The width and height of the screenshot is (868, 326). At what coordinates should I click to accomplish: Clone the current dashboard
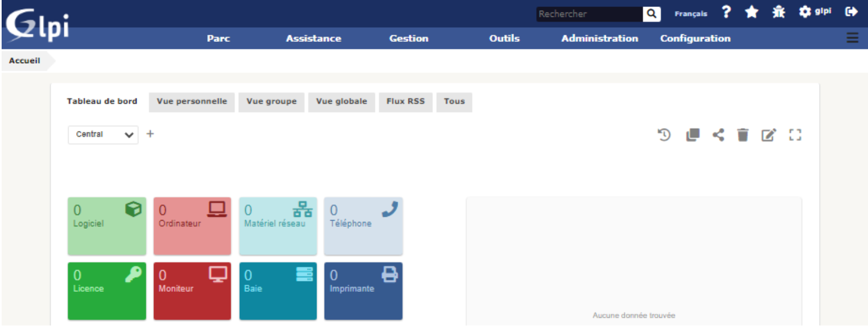[x=692, y=135]
